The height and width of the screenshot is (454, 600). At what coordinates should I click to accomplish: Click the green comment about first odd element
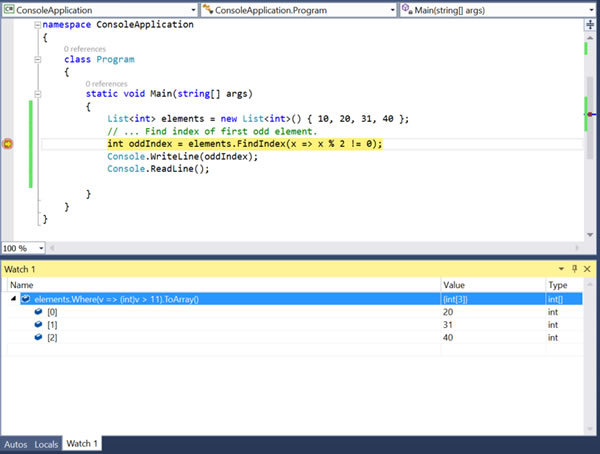tap(212, 131)
